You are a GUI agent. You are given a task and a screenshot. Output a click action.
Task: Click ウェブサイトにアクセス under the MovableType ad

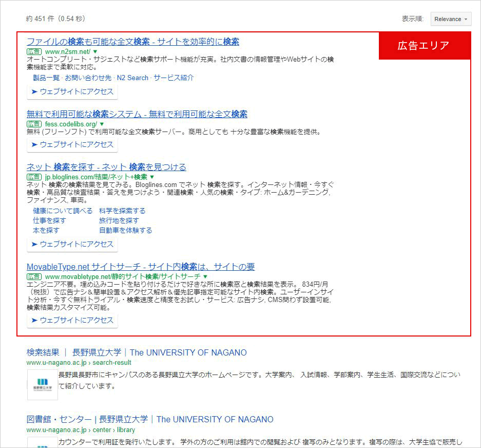[x=72, y=320]
